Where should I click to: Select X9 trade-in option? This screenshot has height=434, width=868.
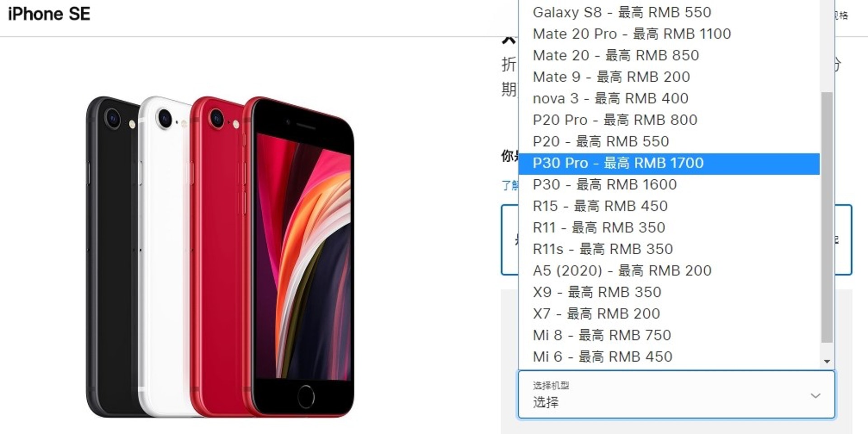(x=669, y=293)
